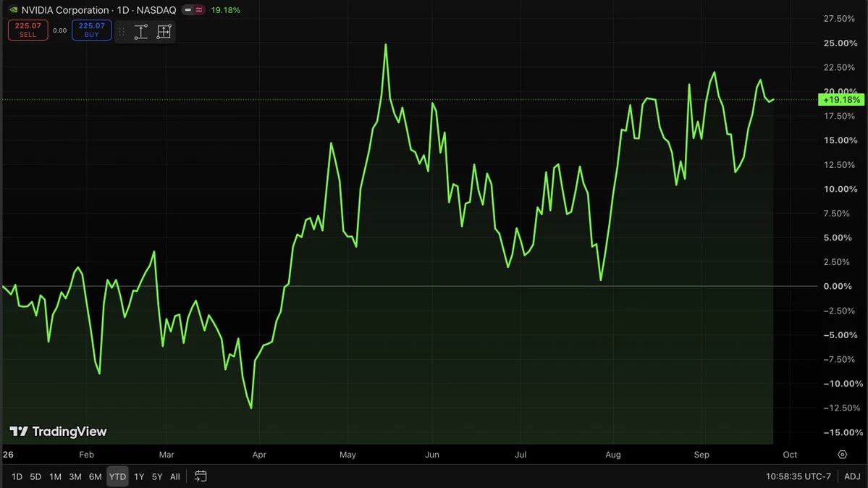Open the Go to date calendar icon
Viewport: 868px width, 488px height.
tap(201, 476)
